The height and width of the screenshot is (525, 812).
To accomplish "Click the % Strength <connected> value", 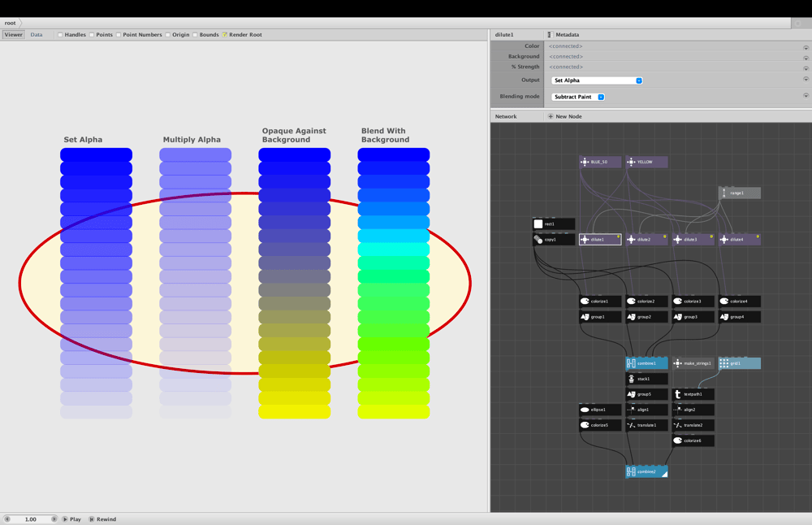I will [565, 67].
